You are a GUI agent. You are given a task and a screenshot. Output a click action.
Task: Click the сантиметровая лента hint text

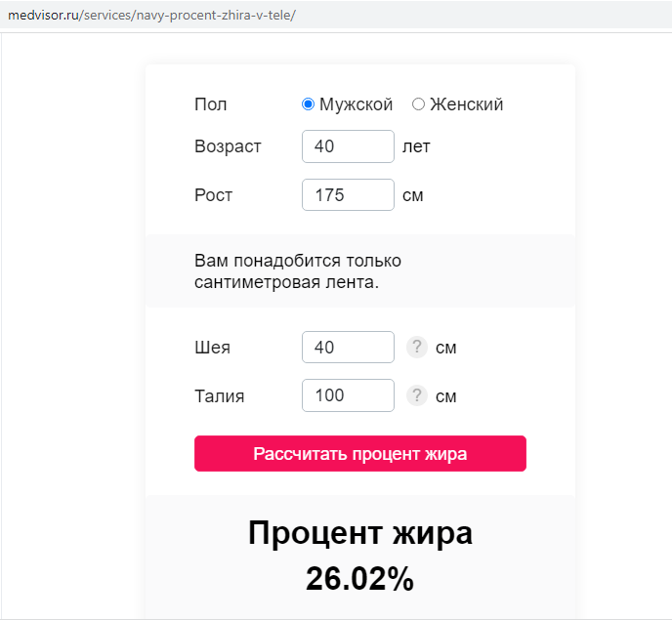point(287,283)
